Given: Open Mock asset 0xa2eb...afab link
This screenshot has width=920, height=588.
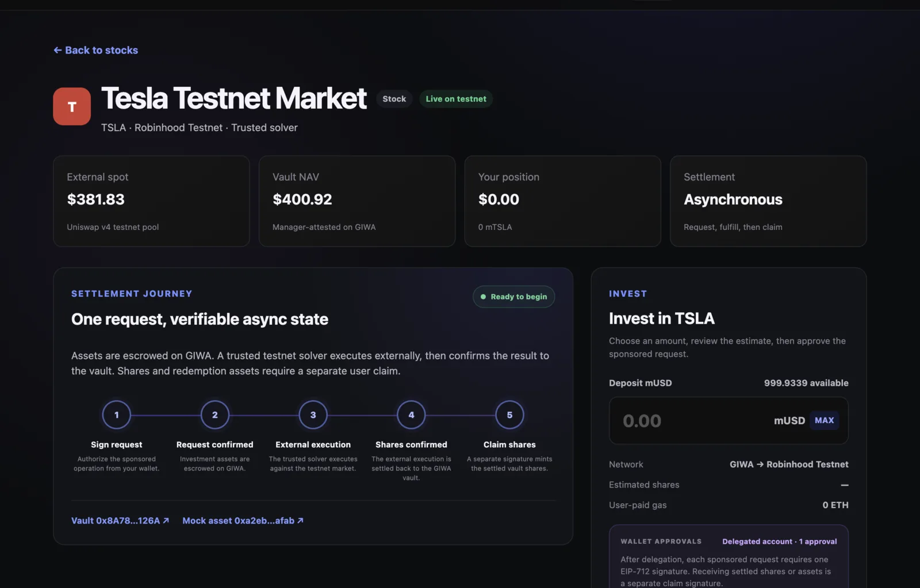Looking at the screenshot, I should 243,521.
